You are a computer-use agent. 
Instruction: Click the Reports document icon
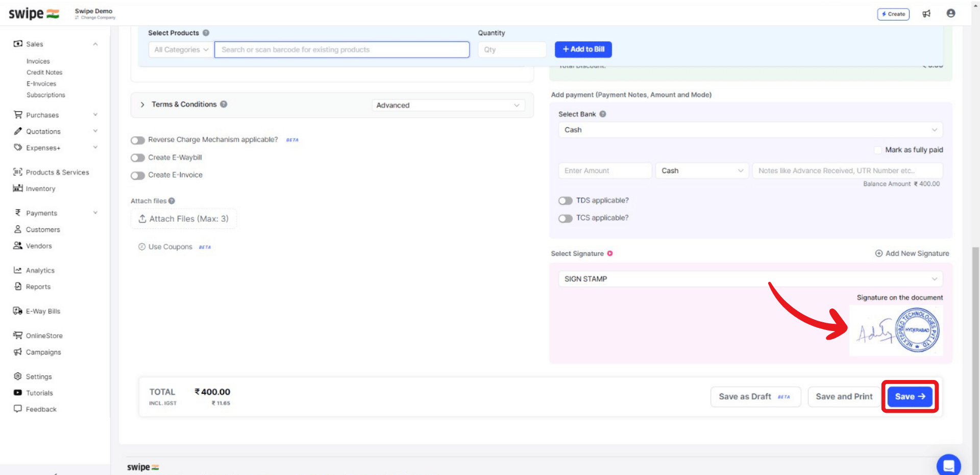coord(18,287)
